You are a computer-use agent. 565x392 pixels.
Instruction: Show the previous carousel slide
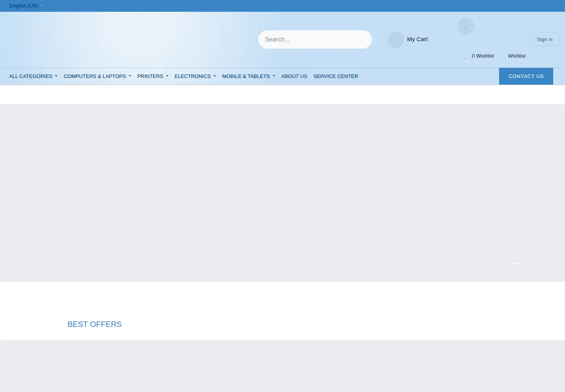pos(39,263)
